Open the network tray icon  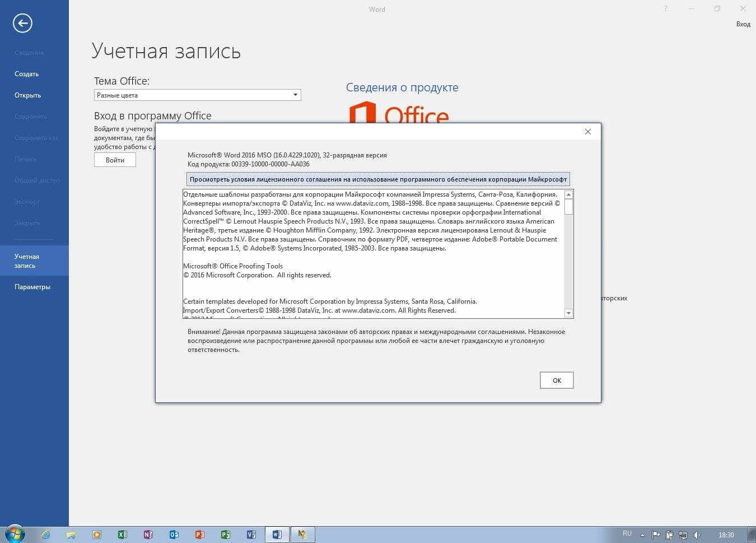click(x=683, y=535)
